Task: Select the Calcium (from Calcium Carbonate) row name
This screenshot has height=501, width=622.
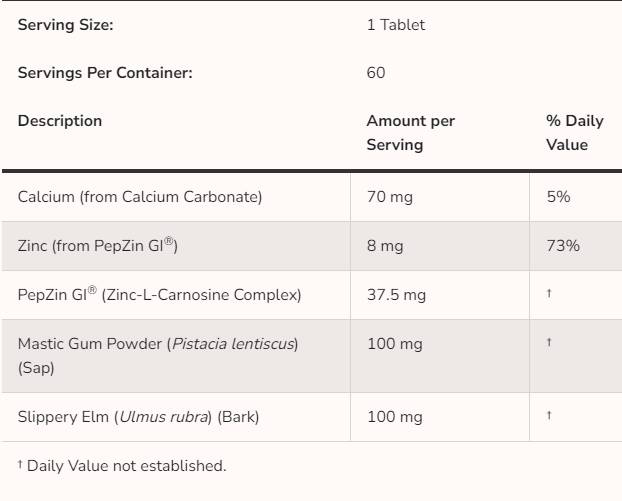Action: coord(140,197)
